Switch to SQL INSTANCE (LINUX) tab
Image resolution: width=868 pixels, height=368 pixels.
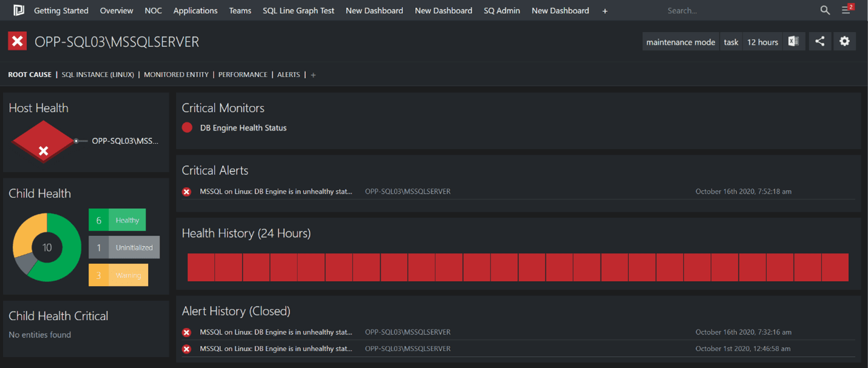98,75
